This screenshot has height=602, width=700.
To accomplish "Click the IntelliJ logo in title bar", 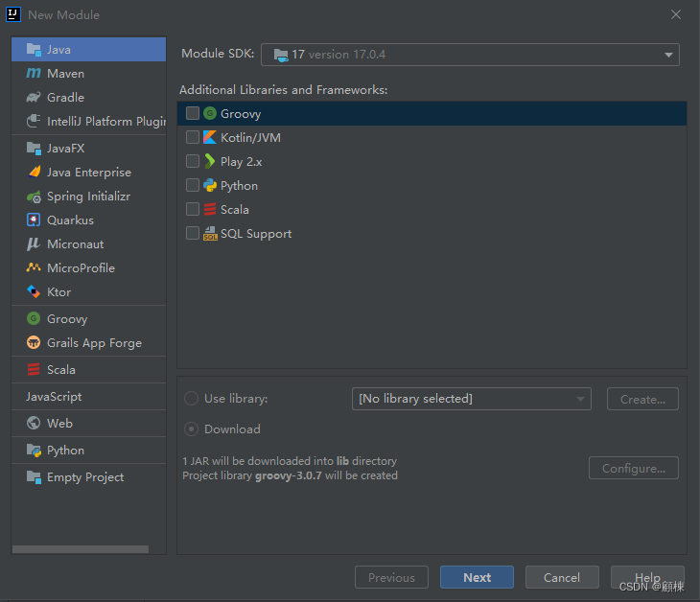I will tap(13, 14).
